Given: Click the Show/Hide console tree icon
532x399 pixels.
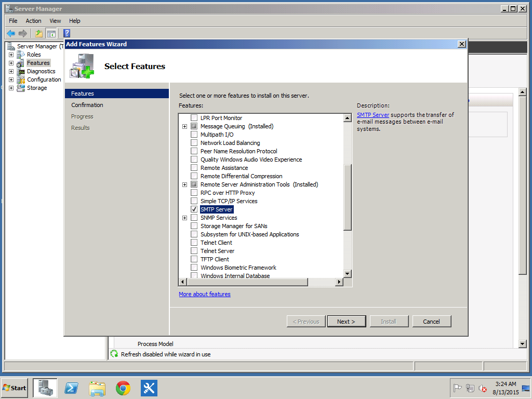Looking at the screenshot, I should coord(51,33).
